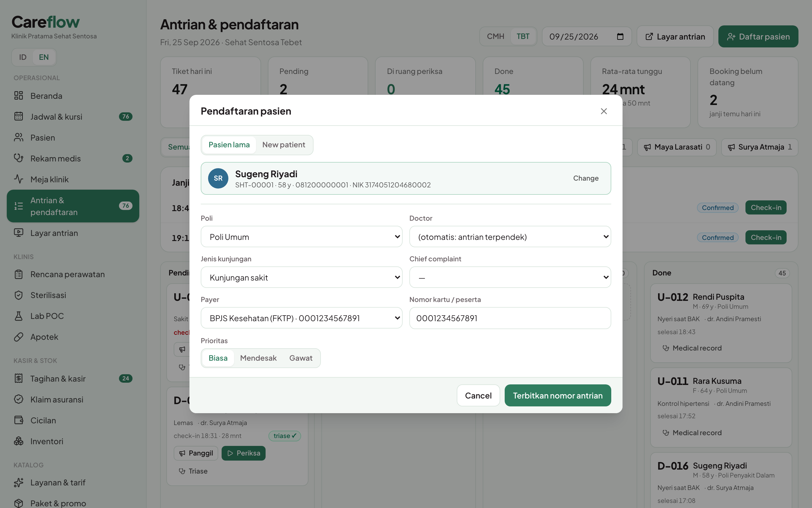This screenshot has width=812, height=508.
Task: Open Beranda from the sidebar
Action: pyautogui.click(x=73, y=96)
